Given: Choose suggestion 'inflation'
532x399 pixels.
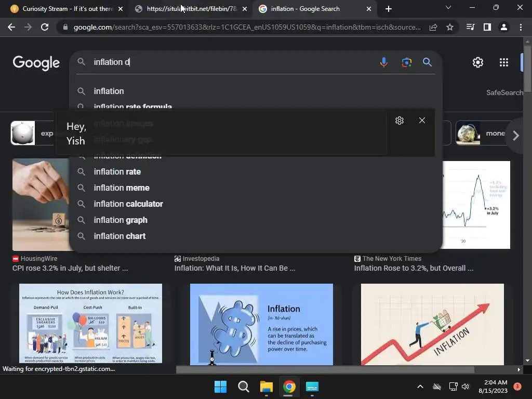Looking at the screenshot, I should click(256, 91).
